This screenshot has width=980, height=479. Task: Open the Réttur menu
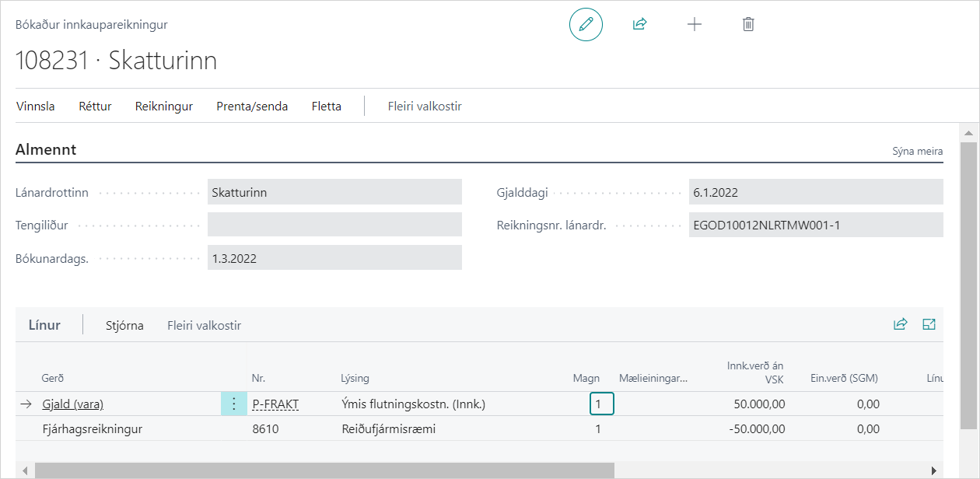(x=95, y=107)
